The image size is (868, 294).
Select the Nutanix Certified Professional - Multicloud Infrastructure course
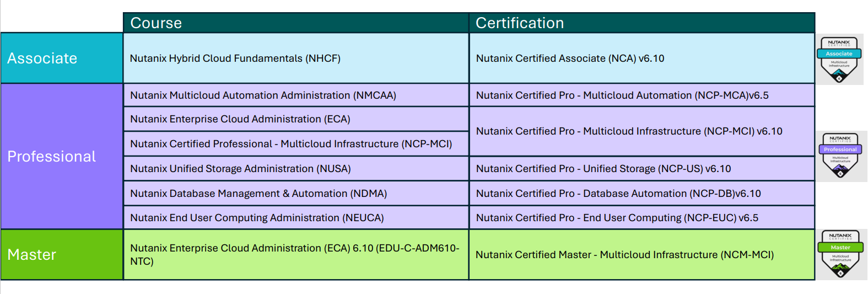291,144
